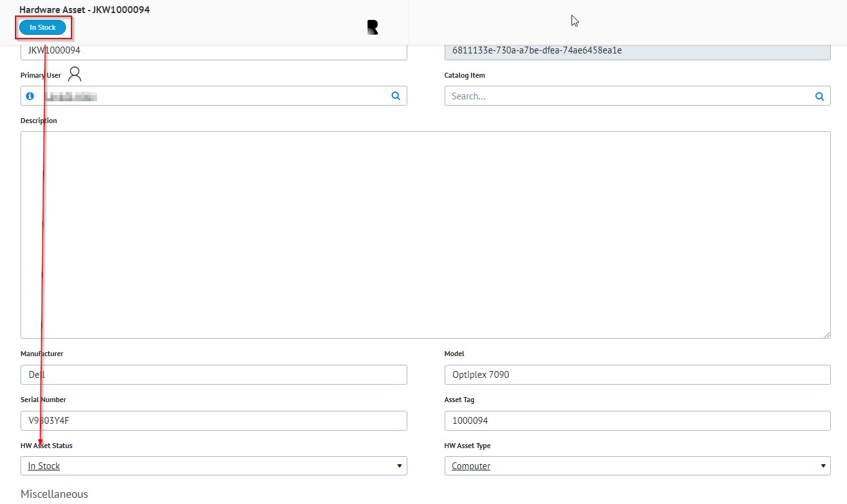Click the Catalog Item search magnifier icon
The height and width of the screenshot is (504, 847).
coord(819,96)
